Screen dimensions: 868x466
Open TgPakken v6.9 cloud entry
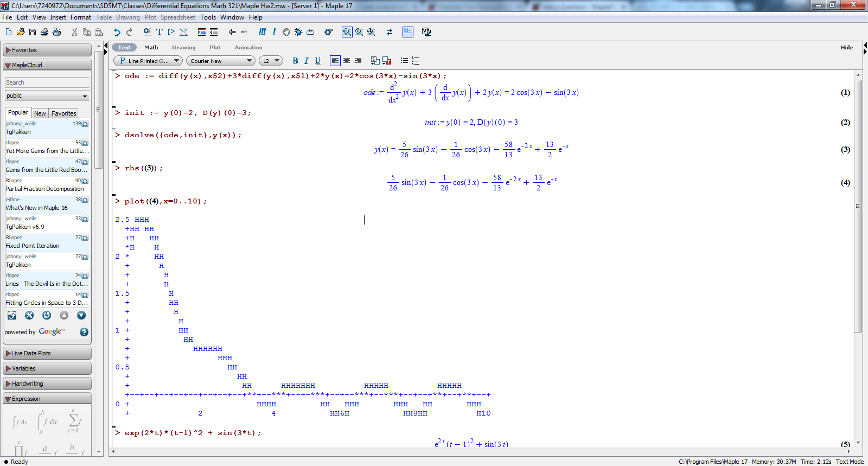[47, 223]
